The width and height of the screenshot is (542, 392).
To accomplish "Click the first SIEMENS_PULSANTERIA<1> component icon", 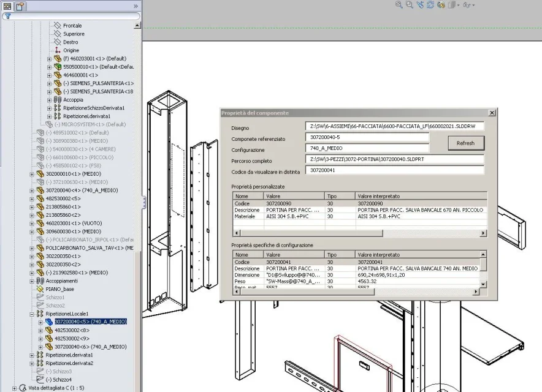I will point(58,83).
